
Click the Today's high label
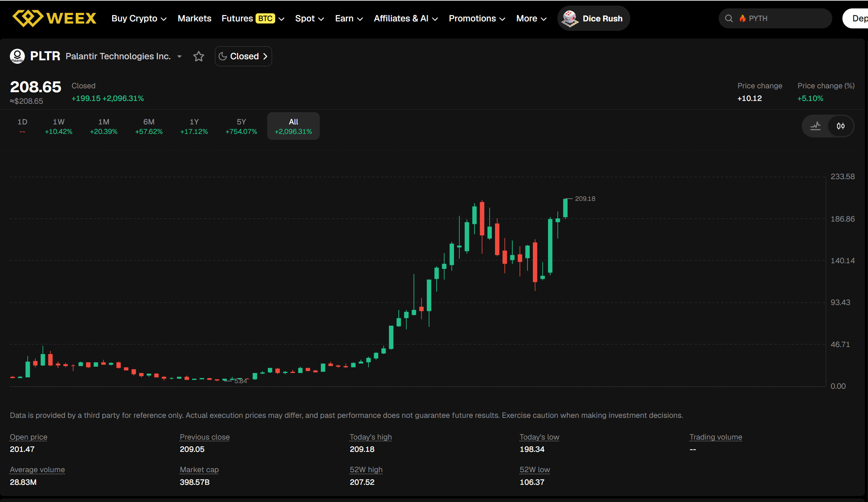[x=371, y=437]
